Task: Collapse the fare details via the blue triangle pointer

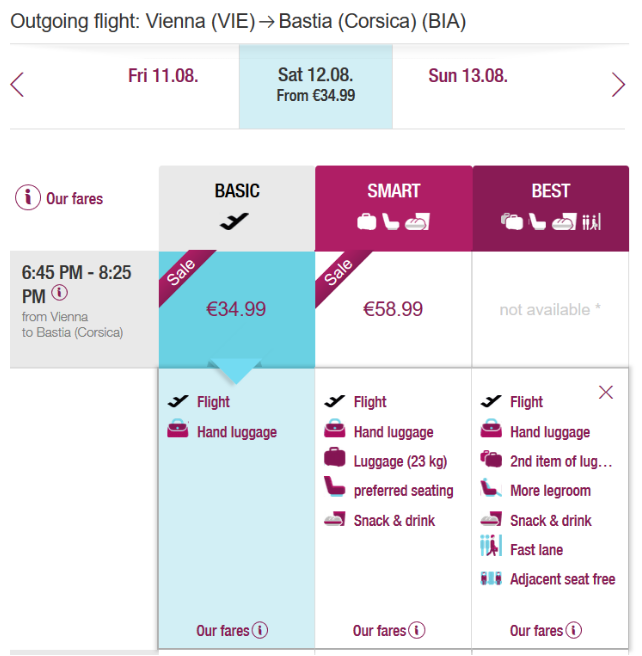Action: point(236,371)
